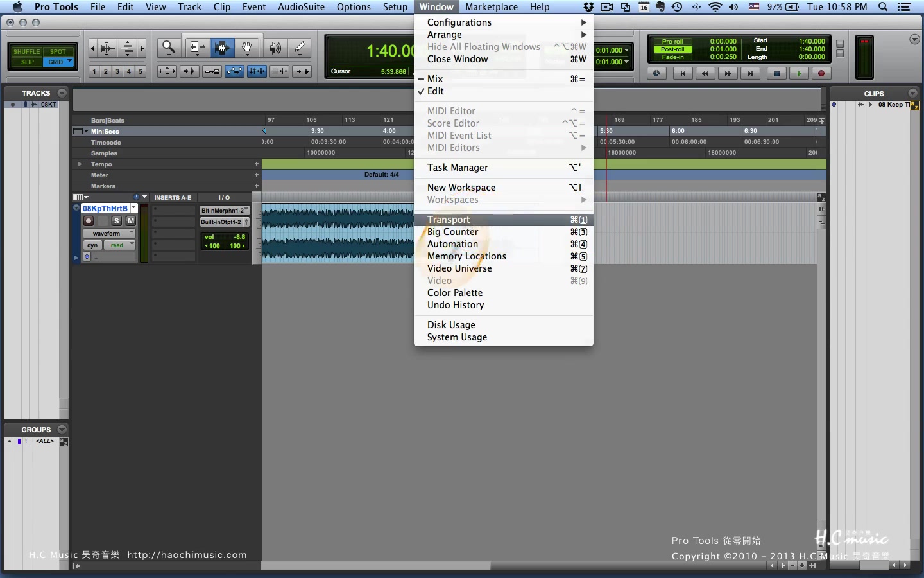
Task: Enable Shuffle edit mode
Action: (x=26, y=51)
